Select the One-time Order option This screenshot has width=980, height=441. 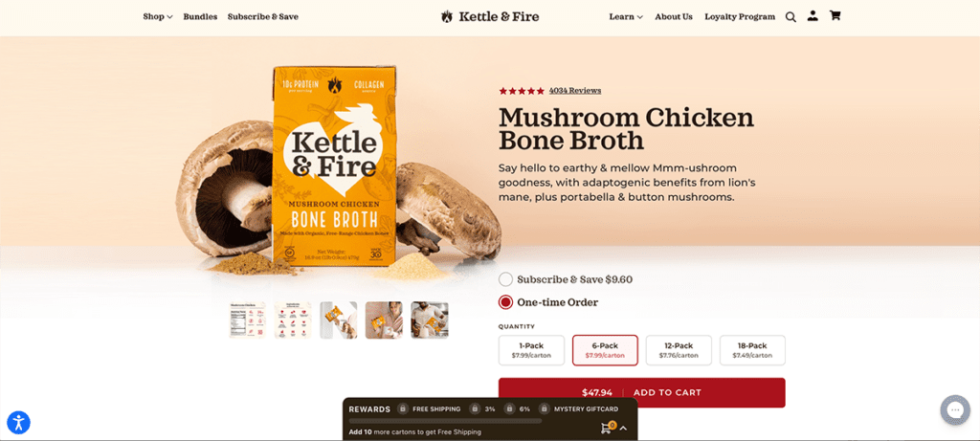click(x=548, y=302)
